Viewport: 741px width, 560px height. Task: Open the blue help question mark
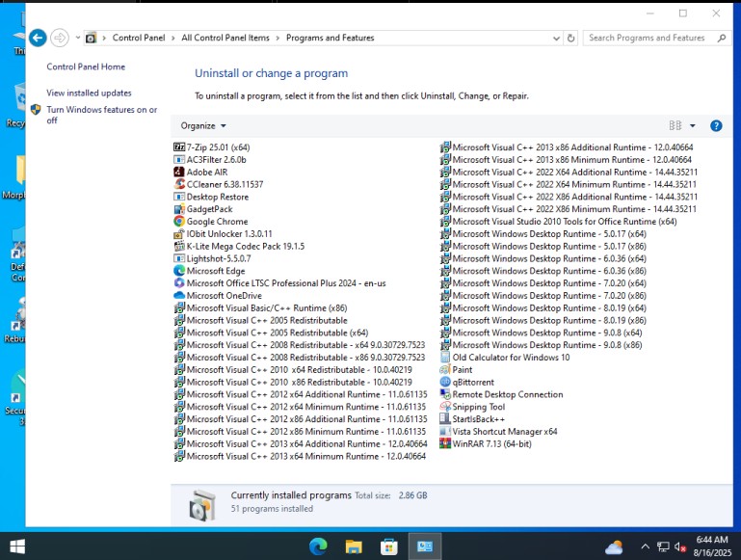tap(716, 125)
